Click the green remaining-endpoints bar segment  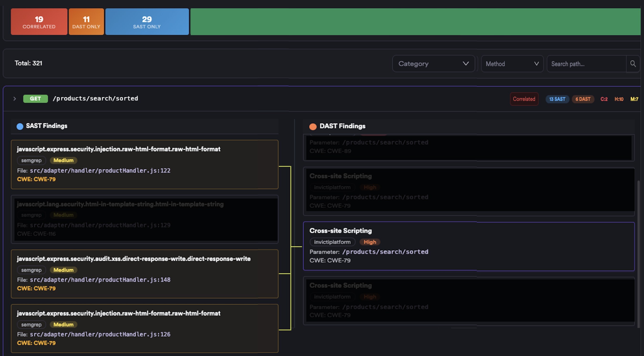415,22
